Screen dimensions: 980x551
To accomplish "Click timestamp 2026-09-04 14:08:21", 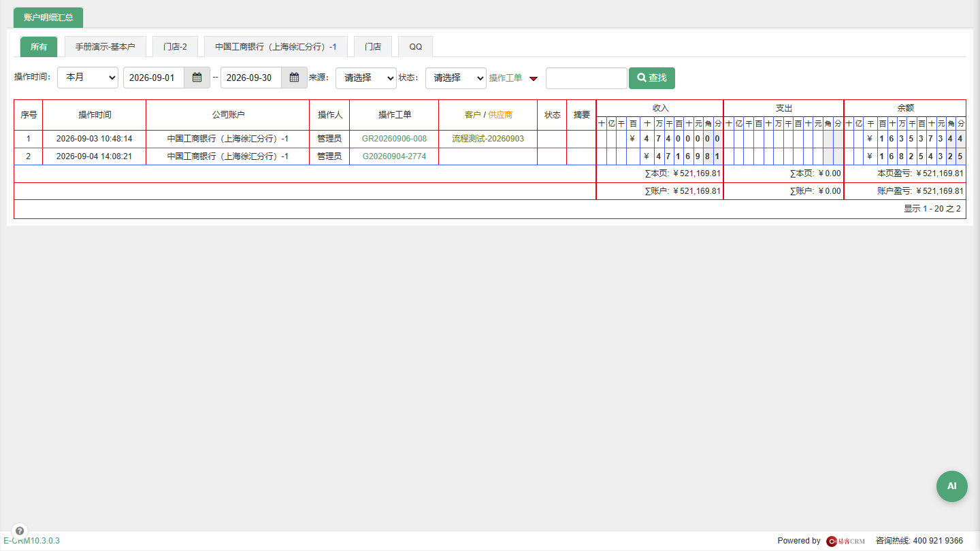I will point(94,156).
